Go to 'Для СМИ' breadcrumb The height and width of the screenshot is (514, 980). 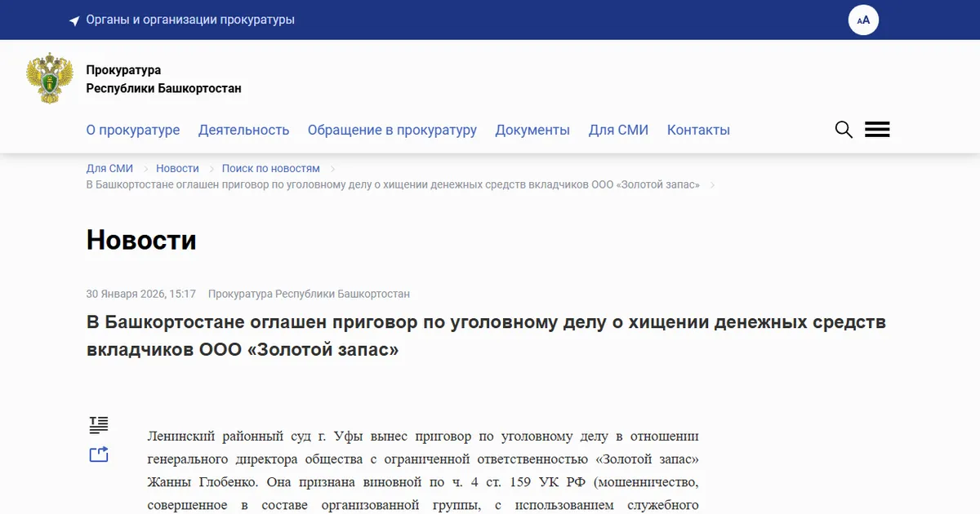[109, 168]
